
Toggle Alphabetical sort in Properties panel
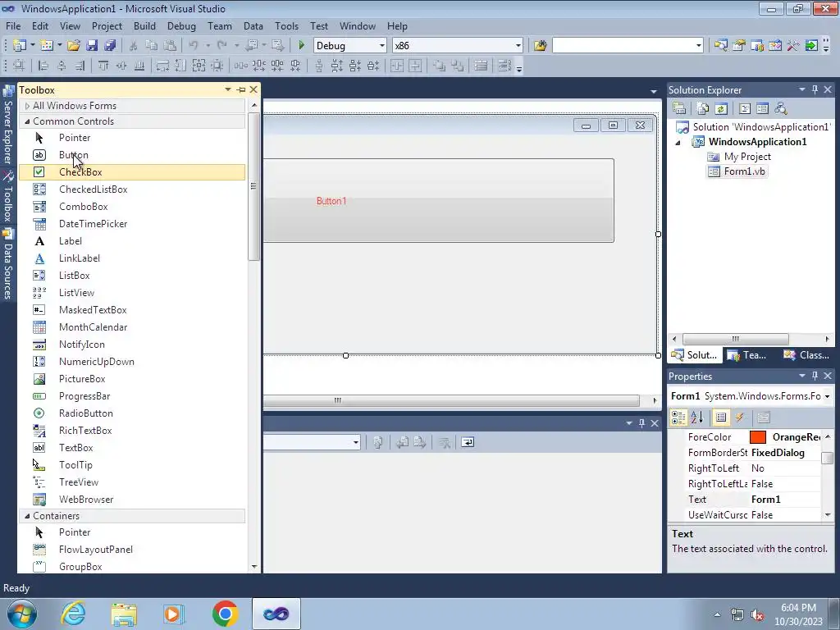pyautogui.click(x=697, y=418)
